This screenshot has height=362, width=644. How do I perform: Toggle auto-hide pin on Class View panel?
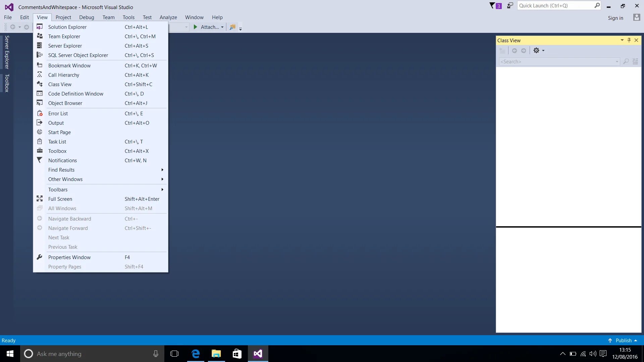(x=629, y=40)
